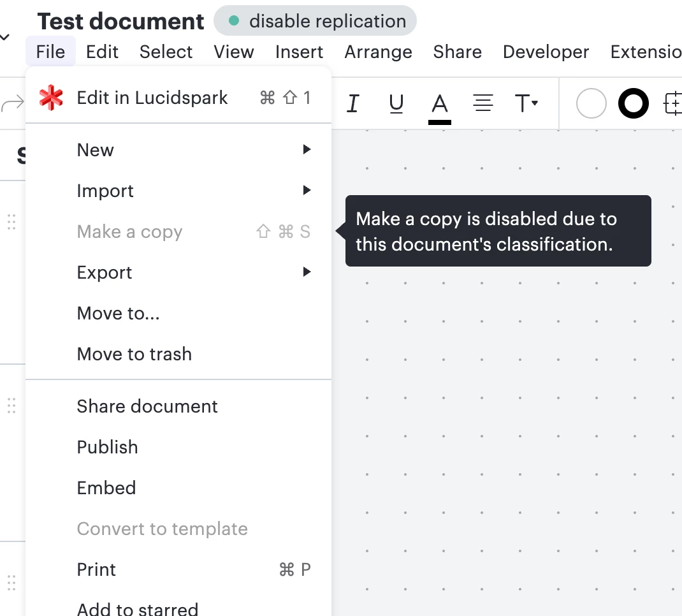Image resolution: width=682 pixels, height=616 pixels.
Task: Choose Embed in File menu
Action: coord(178,488)
